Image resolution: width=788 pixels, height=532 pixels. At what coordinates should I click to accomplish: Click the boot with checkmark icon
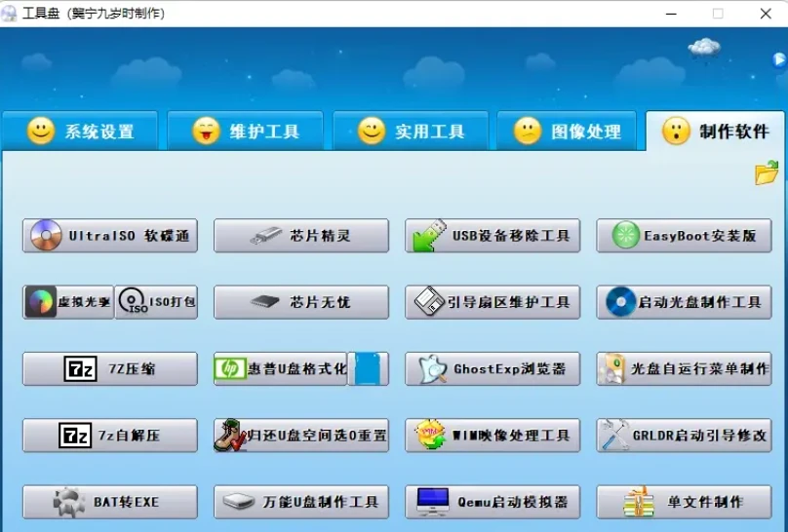229,436
